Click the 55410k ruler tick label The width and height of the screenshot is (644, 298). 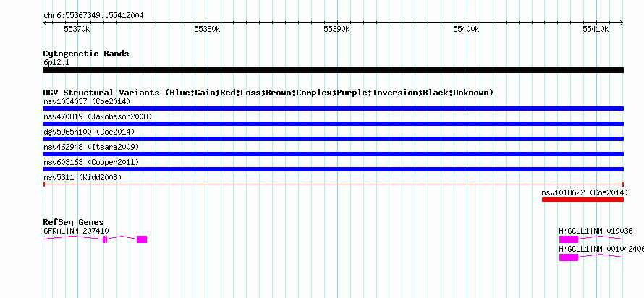pyautogui.click(x=596, y=30)
